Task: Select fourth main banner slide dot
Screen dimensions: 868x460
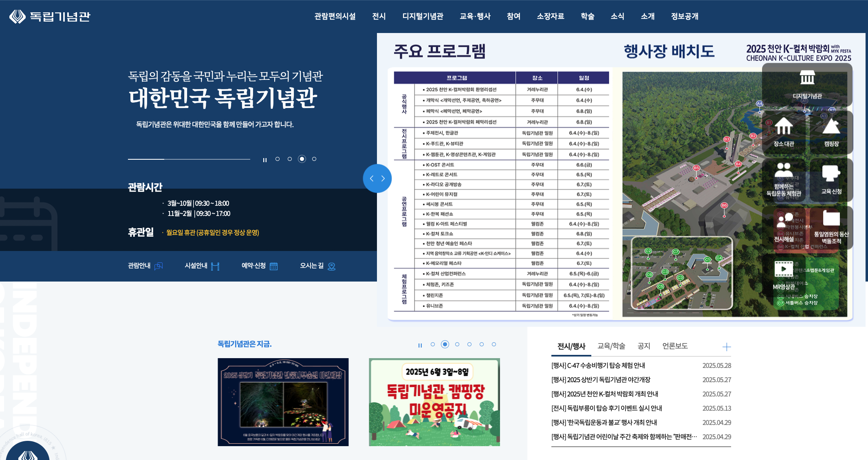Action: pyautogui.click(x=314, y=159)
